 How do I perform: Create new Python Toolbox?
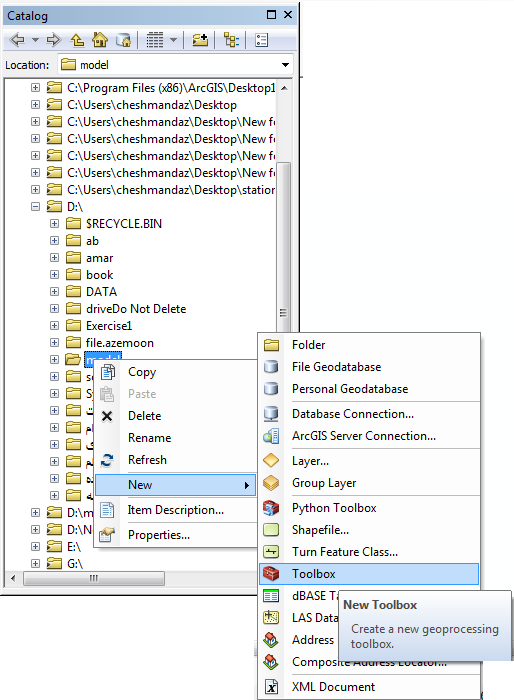click(x=369, y=508)
